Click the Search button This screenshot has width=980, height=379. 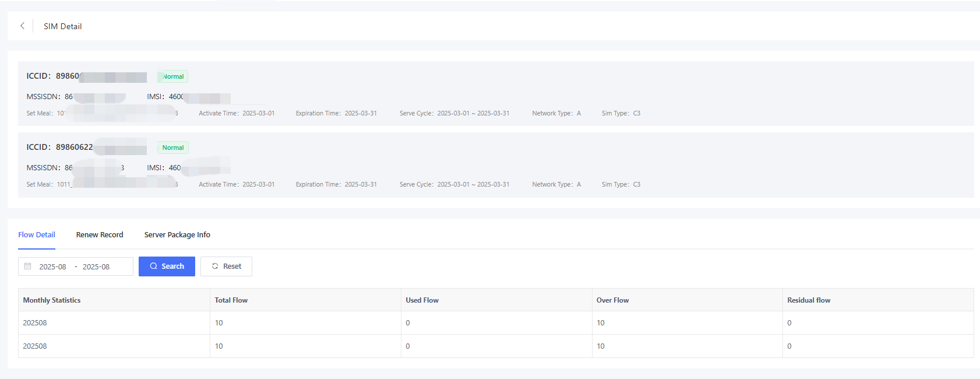[167, 266]
